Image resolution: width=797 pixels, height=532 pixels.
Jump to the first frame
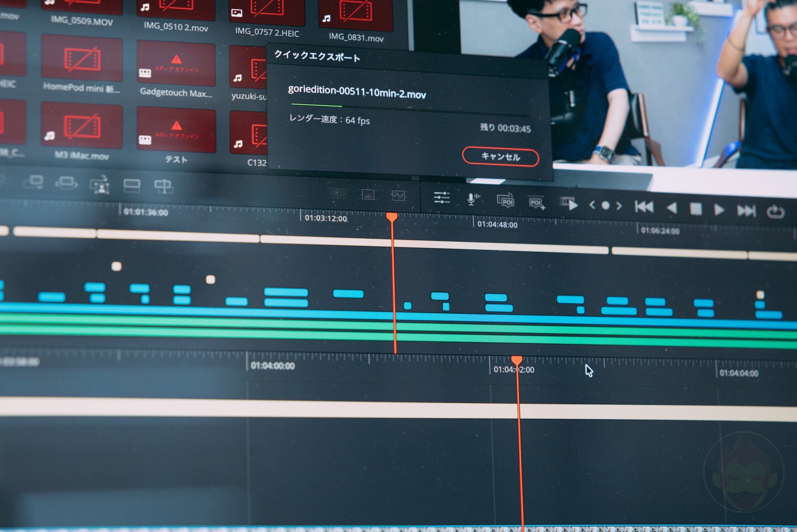click(644, 207)
